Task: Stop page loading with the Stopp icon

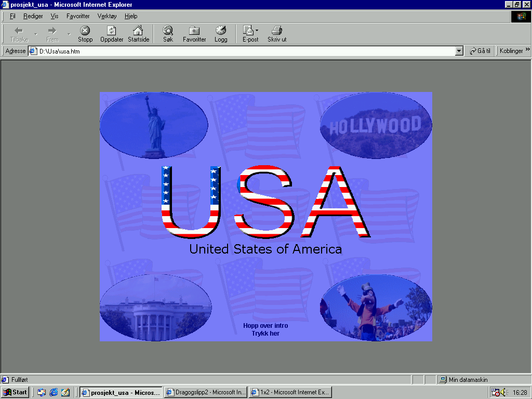Action: pos(85,31)
